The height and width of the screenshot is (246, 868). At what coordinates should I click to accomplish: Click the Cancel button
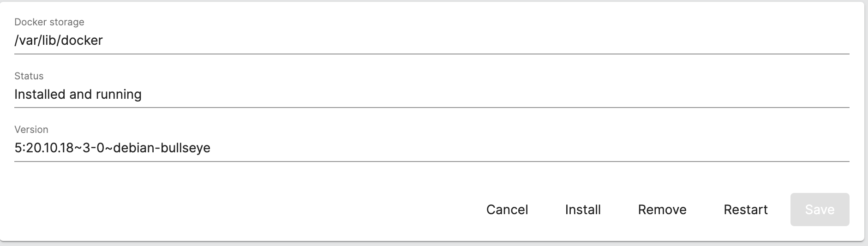507,210
